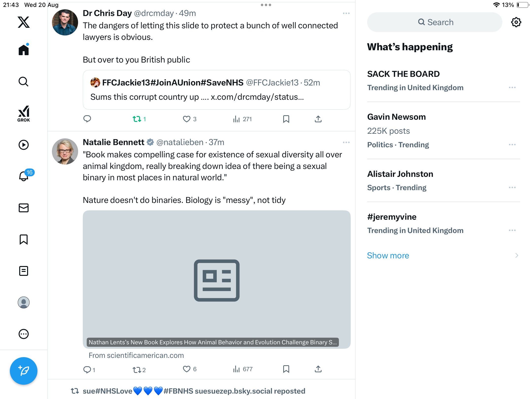Screen dimensions: 532x399
Task: Go to Home feed icon
Action: 24,50
